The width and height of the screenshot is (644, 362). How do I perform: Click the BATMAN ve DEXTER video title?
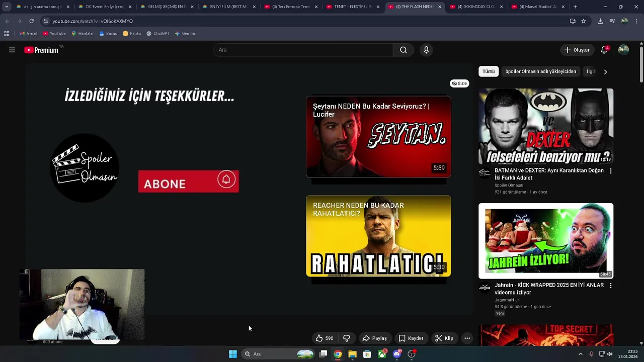click(x=549, y=174)
